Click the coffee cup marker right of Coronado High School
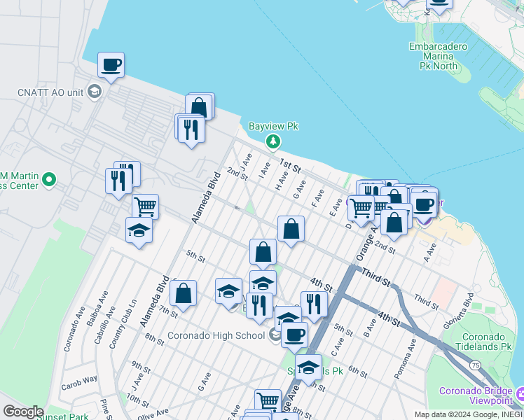Viewport: 524px width, 420px height. pos(294,337)
